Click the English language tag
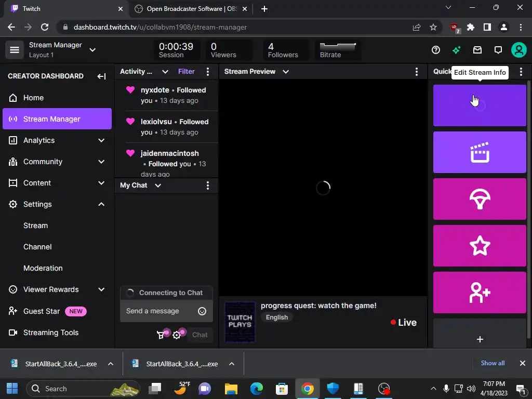The width and height of the screenshot is (532, 399). click(x=277, y=317)
